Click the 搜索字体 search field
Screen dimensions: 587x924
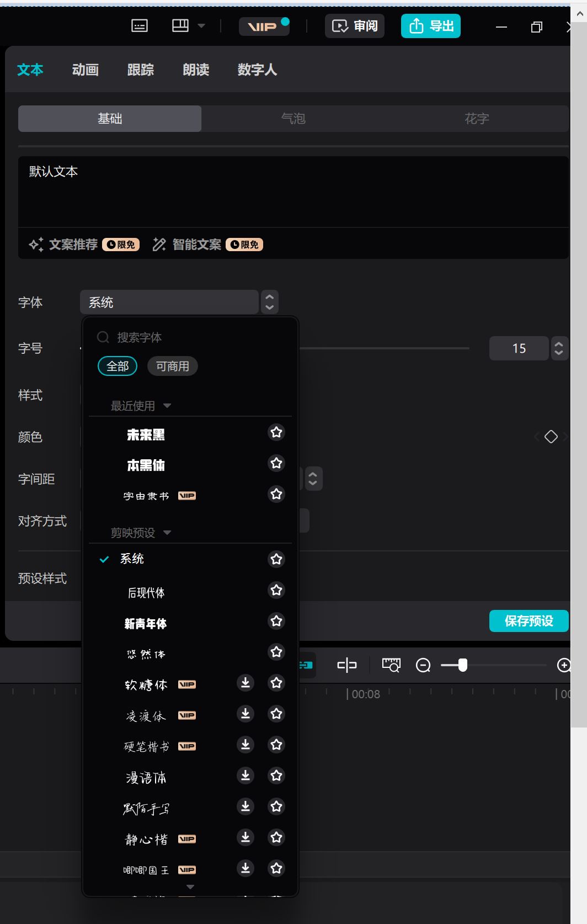(190, 337)
